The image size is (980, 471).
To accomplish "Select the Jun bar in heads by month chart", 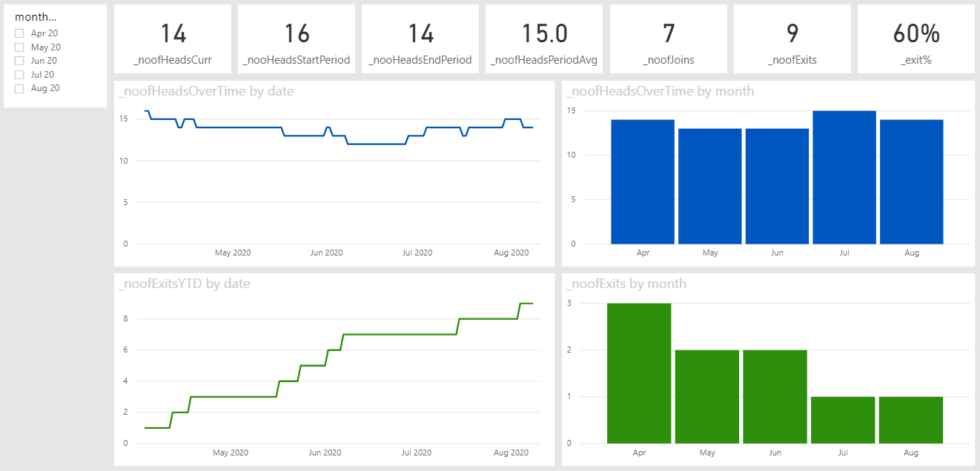I will (x=777, y=186).
